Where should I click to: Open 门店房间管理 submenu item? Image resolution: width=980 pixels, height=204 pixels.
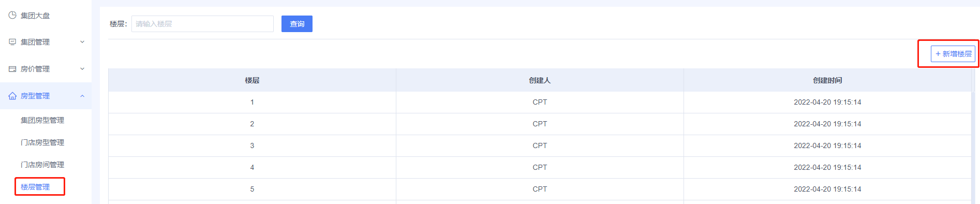42,165
